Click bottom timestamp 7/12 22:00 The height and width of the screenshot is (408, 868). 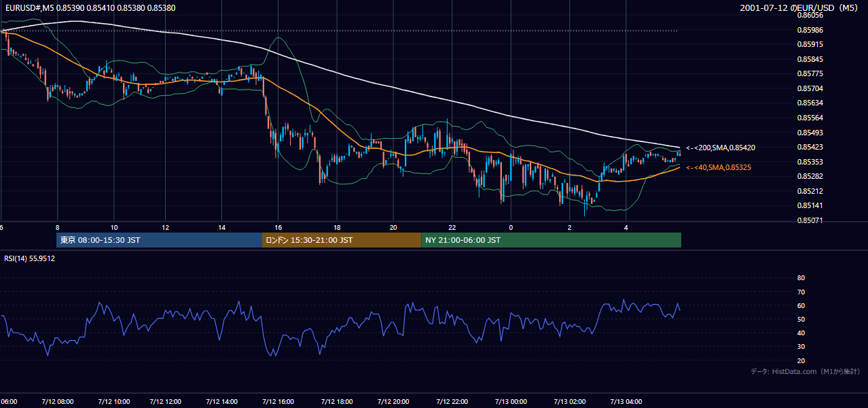pyautogui.click(x=452, y=402)
